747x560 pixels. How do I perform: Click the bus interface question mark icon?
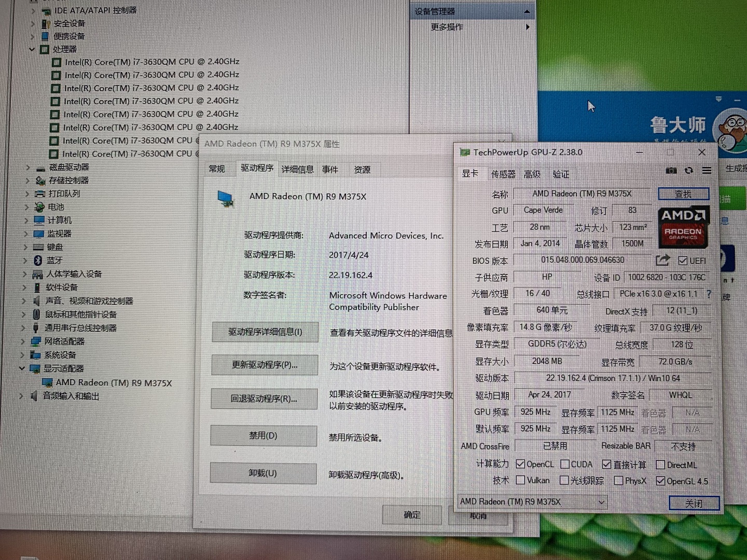pos(709,294)
